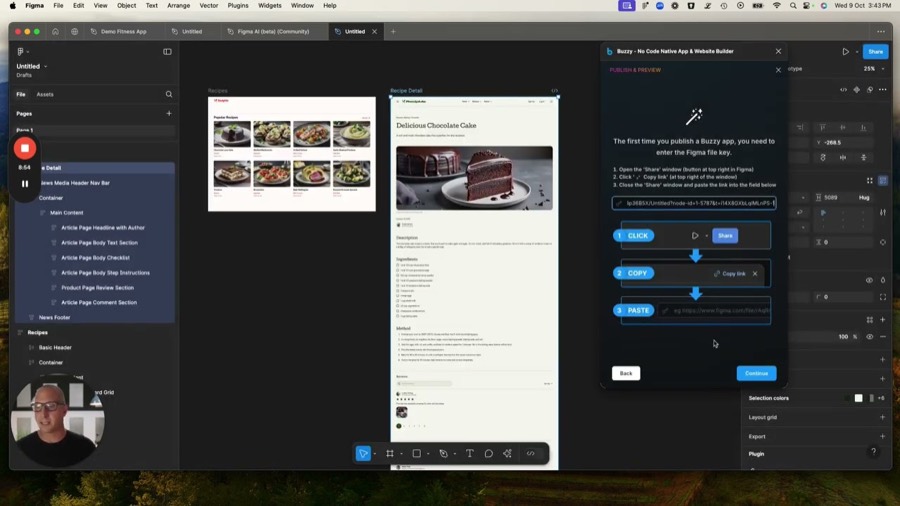This screenshot has height=506, width=900.
Task: Remove fill with minus icon
Action: click(883, 337)
